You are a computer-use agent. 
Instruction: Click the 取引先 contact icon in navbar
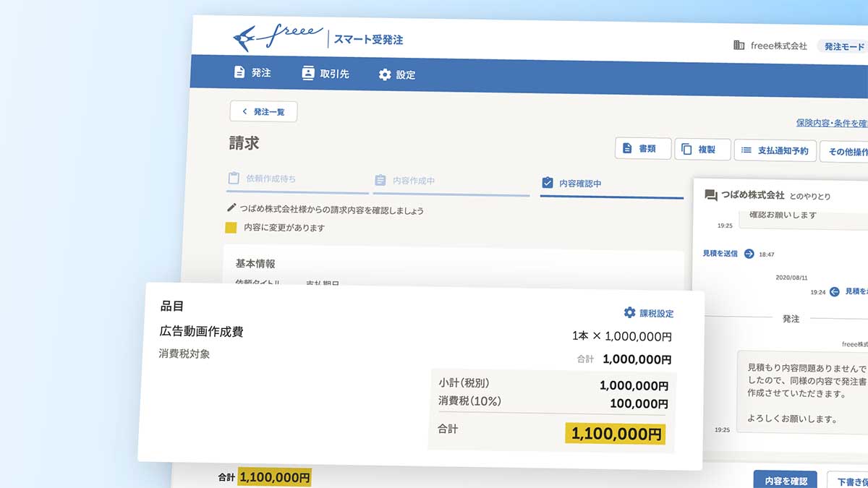[x=308, y=73]
